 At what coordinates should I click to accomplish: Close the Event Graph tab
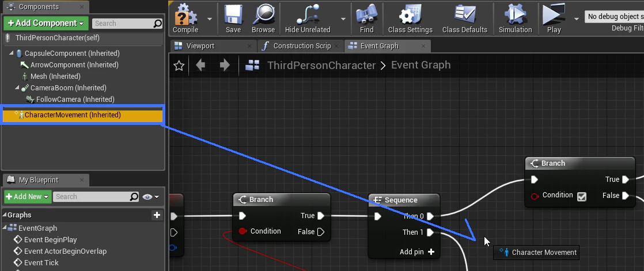click(423, 46)
